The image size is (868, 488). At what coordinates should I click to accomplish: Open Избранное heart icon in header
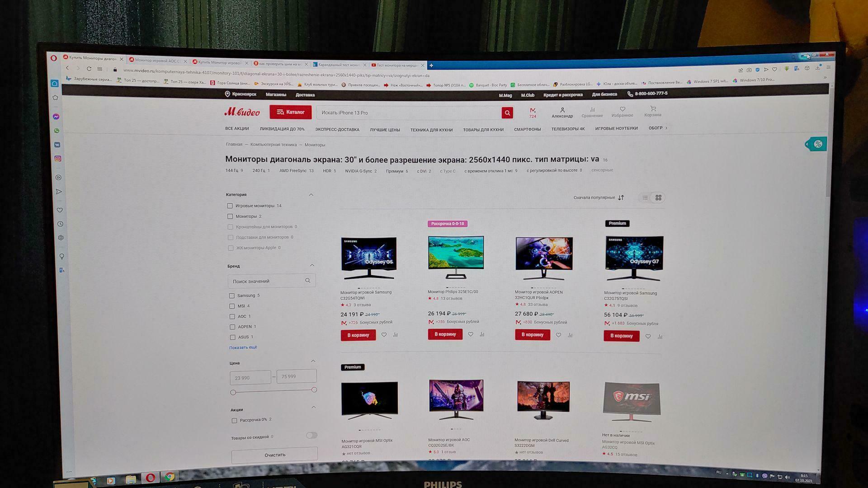point(622,112)
